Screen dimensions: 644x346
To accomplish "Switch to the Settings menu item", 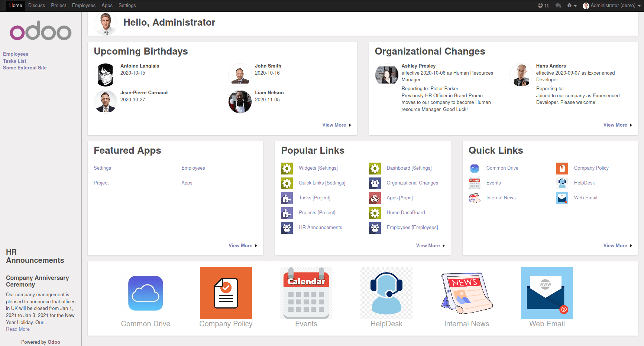I will pos(127,5).
